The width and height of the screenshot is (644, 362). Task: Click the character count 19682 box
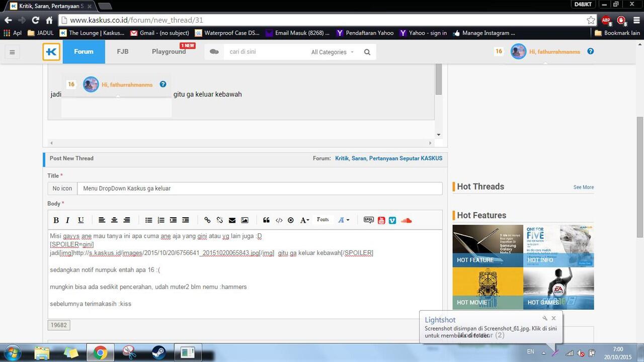click(x=59, y=325)
